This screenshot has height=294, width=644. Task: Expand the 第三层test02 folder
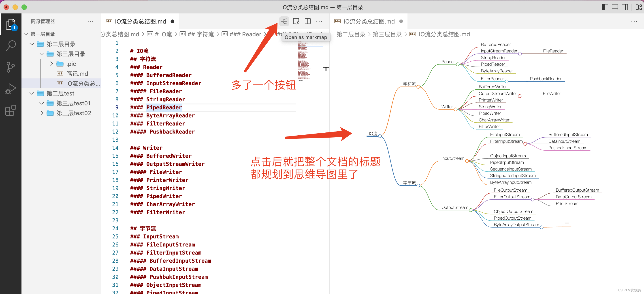[x=42, y=113]
